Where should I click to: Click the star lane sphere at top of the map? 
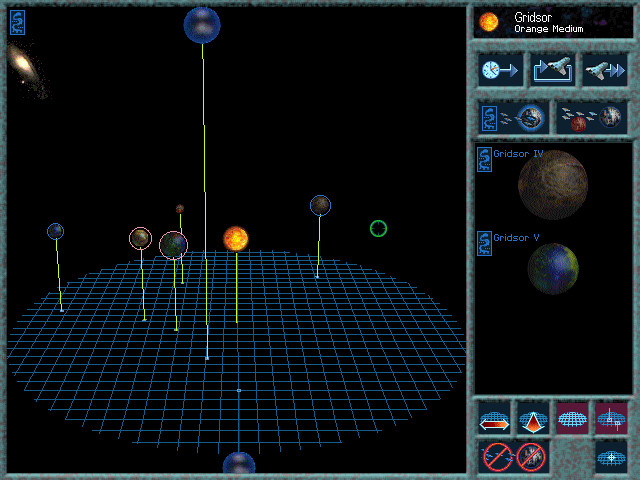point(202,25)
